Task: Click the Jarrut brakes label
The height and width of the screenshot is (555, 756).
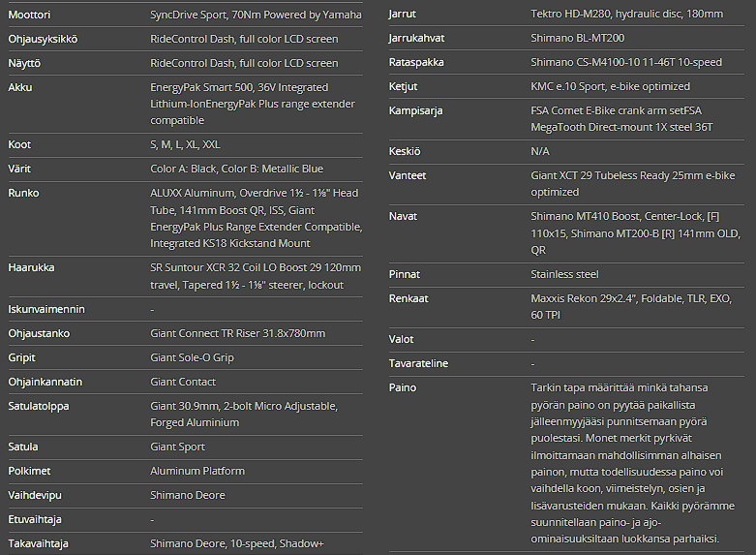Action: click(402, 14)
